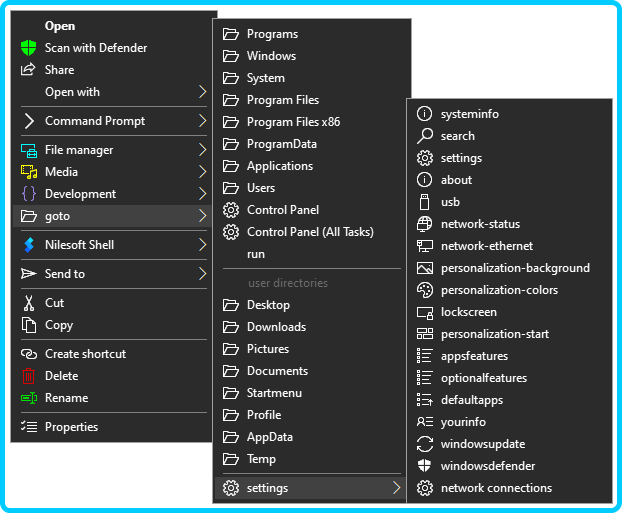Expand the Send to submenu arrow

click(203, 274)
